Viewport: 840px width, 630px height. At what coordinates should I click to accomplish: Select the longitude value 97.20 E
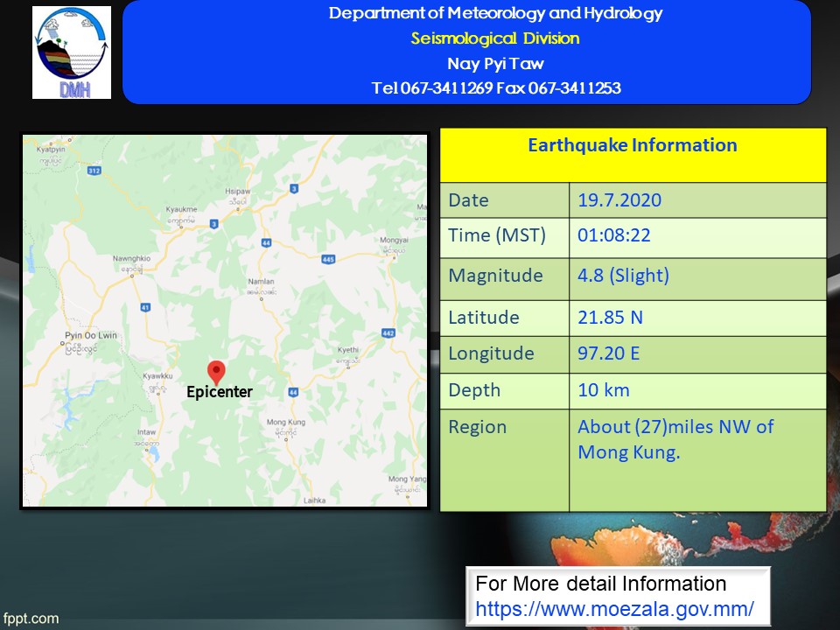[609, 353]
